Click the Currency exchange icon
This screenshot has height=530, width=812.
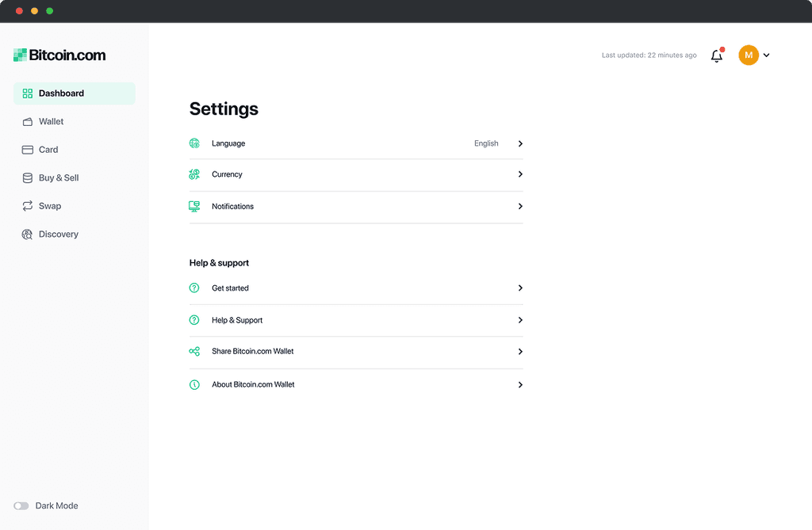pos(194,174)
